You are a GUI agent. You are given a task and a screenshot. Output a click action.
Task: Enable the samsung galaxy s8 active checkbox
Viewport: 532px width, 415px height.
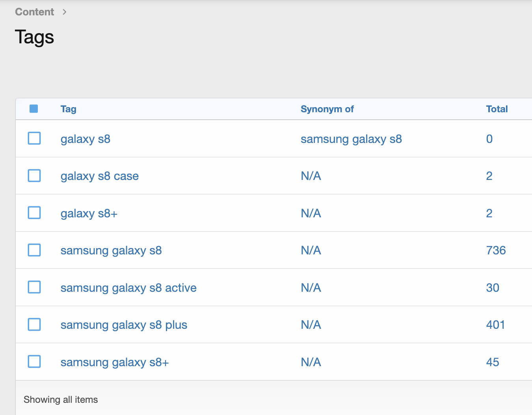tap(34, 287)
